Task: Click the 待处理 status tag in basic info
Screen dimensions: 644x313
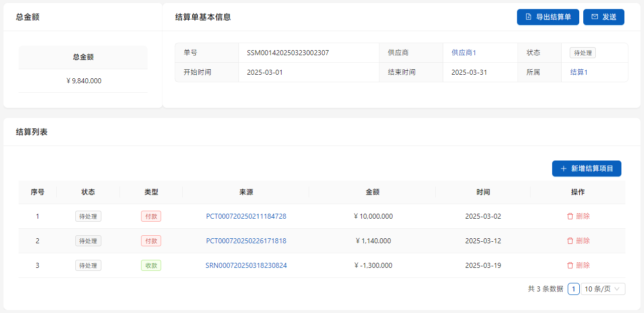Action: [x=582, y=53]
